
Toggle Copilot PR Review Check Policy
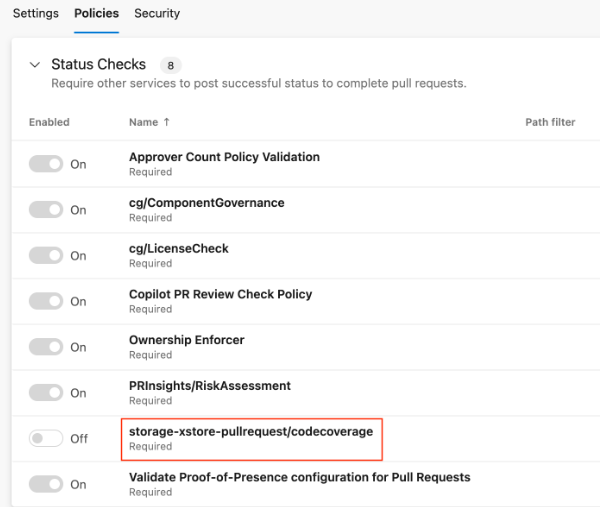tap(46, 301)
